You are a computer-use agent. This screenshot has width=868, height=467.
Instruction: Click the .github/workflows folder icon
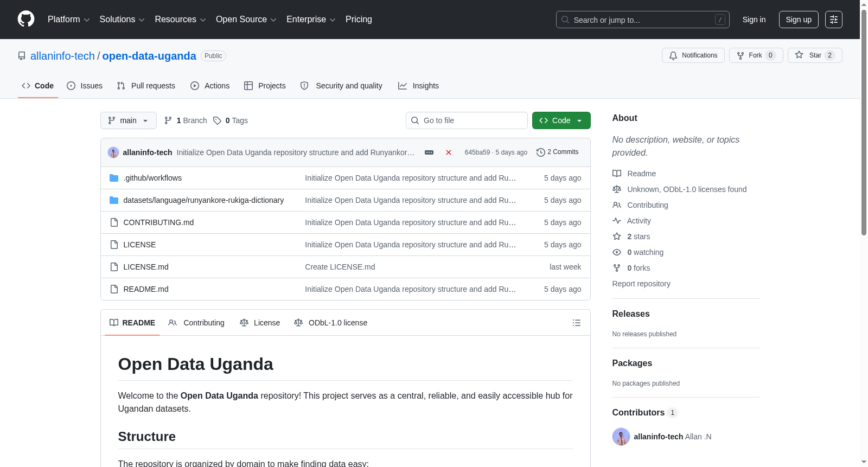(114, 178)
